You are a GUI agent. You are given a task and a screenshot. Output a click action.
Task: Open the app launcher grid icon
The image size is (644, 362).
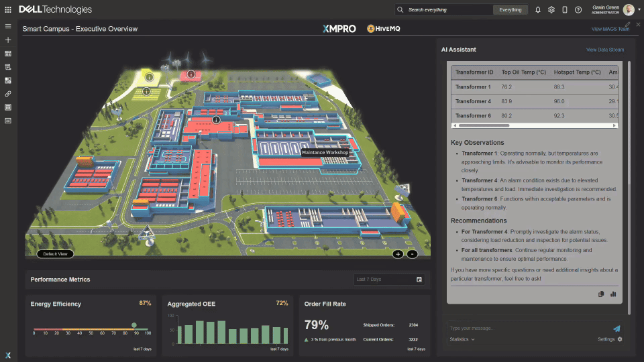coord(8,10)
